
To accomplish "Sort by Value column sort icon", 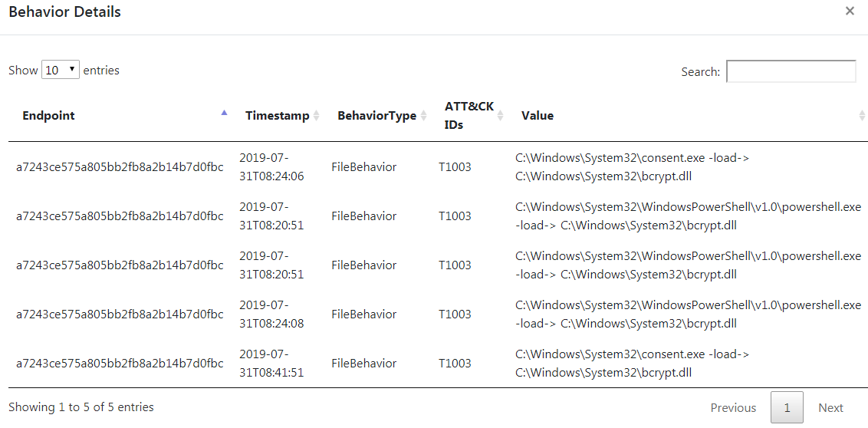I will (x=862, y=116).
